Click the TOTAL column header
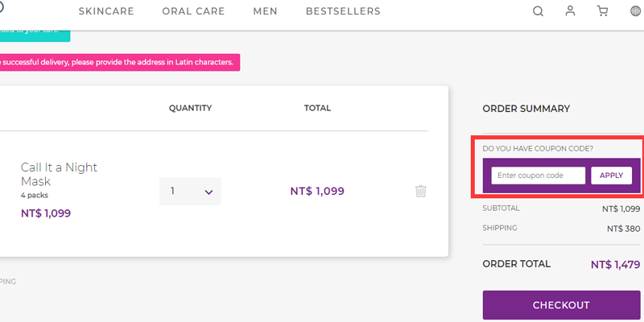644x322 pixels. (x=317, y=108)
